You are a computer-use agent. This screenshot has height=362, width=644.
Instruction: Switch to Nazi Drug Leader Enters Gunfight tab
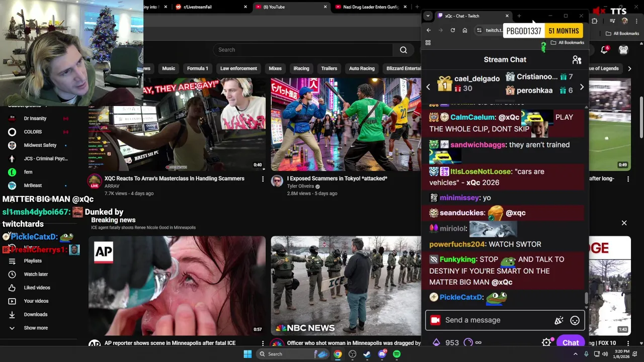[x=370, y=7]
